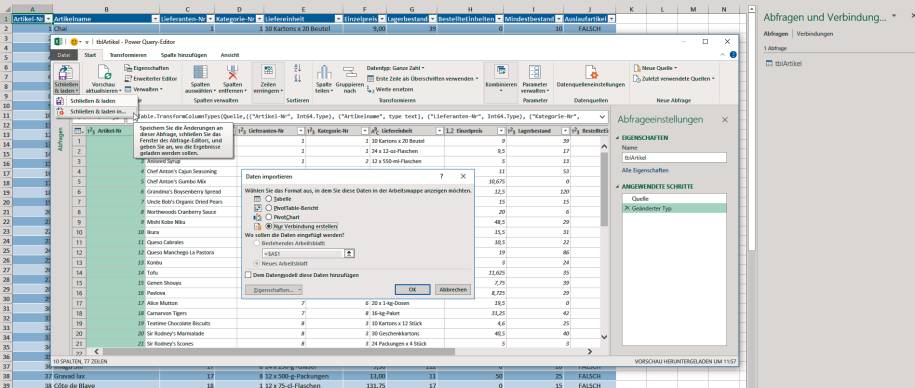Image resolution: width=915 pixels, height=388 pixels.
Task: Open Artikelname filter dropdown in Excel sheet
Action: [x=155, y=19]
